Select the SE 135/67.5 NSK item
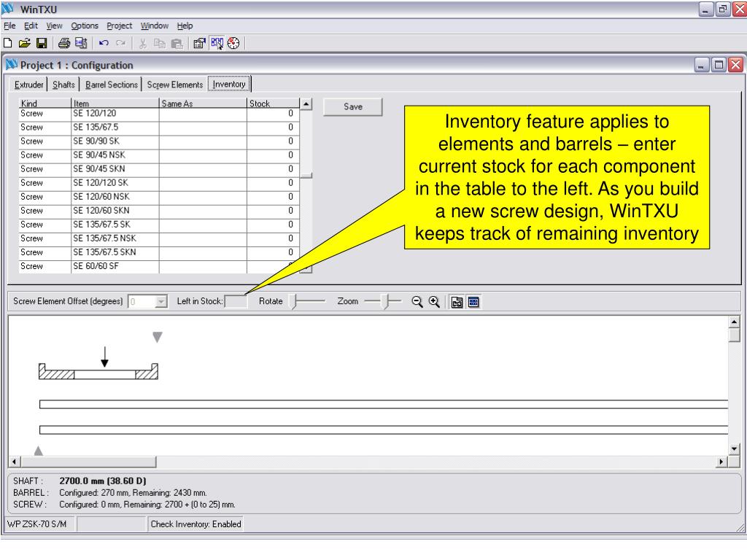 point(115,238)
